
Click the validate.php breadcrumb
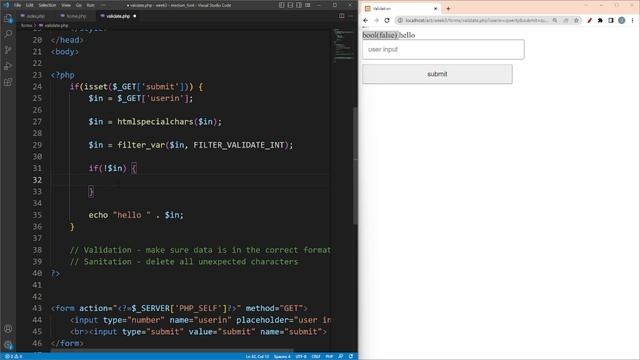pos(56,26)
